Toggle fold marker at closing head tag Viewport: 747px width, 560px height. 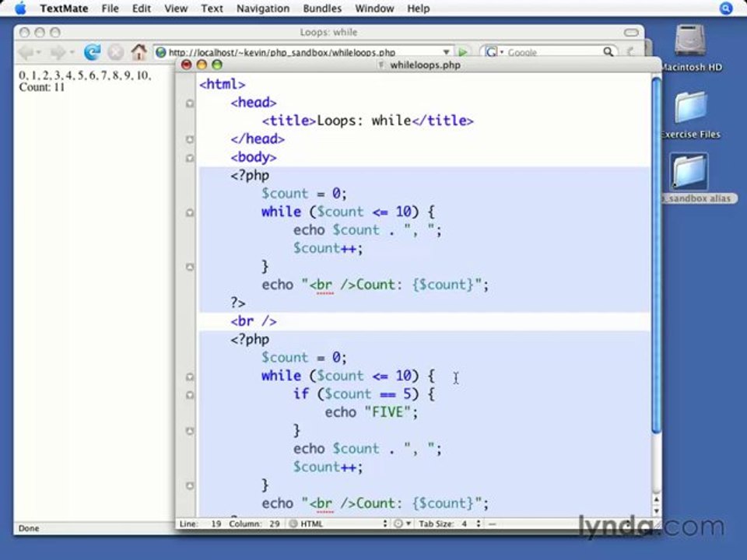pyautogui.click(x=190, y=139)
